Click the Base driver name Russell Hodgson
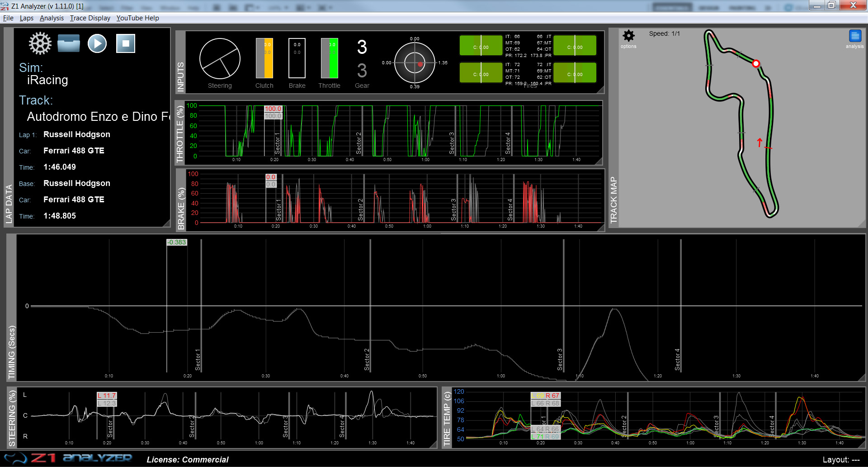 pyautogui.click(x=77, y=183)
